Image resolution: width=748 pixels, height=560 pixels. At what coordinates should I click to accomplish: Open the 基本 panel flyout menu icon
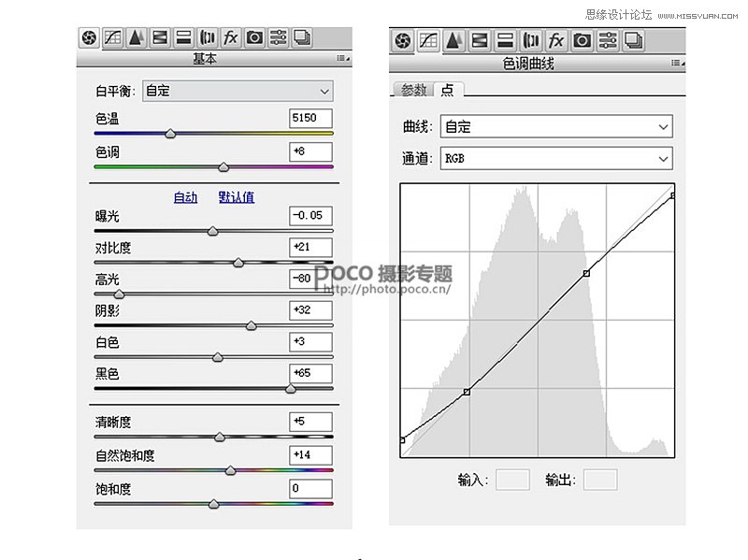coord(343,58)
